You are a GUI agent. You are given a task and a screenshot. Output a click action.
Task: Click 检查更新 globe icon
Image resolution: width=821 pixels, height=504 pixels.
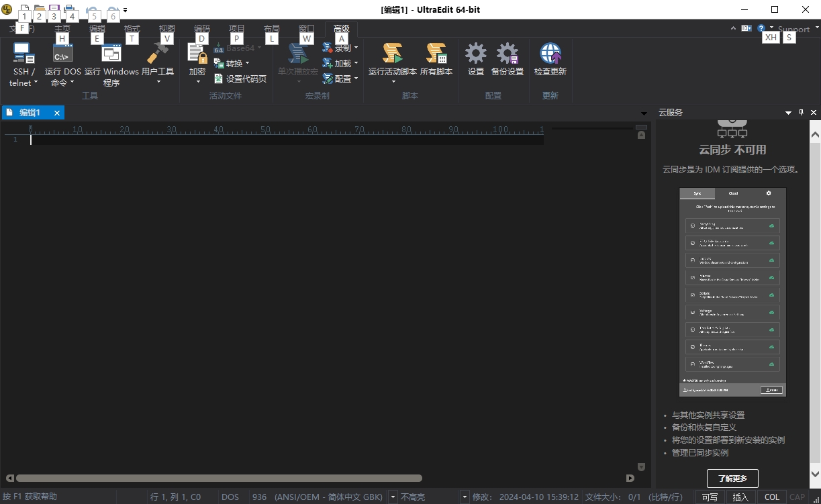pyautogui.click(x=550, y=54)
